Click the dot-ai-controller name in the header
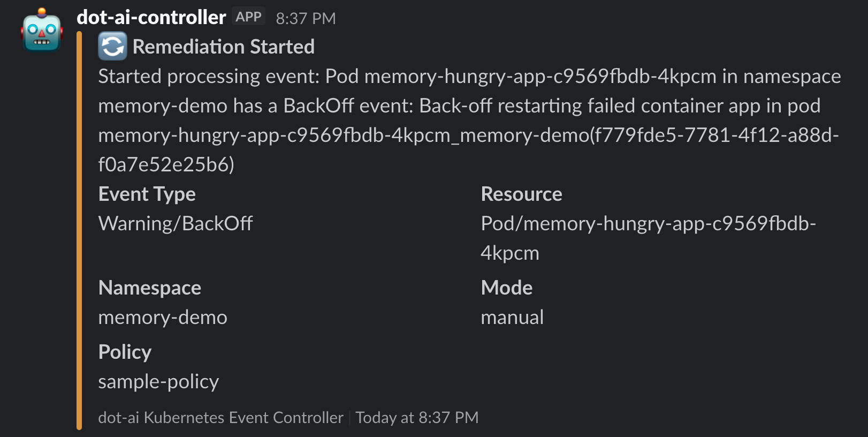Viewport: 868px width, 437px height. point(151,17)
